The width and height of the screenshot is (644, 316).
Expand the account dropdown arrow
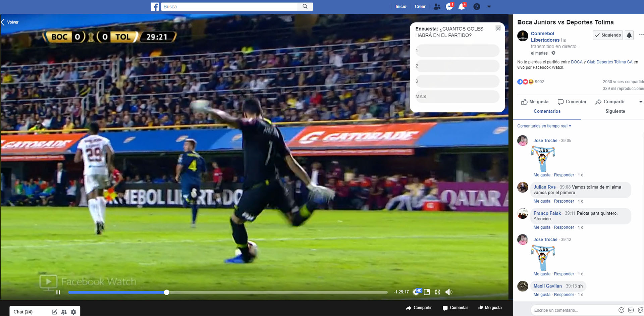pyautogui.click(x=489, y=7)
